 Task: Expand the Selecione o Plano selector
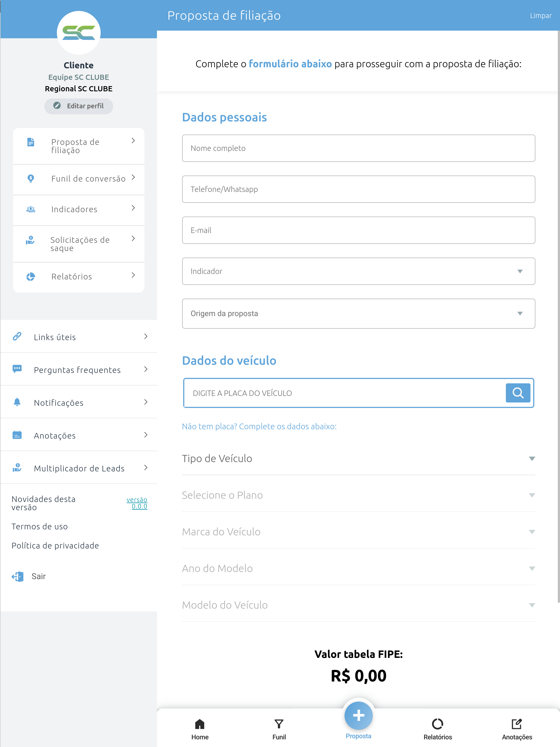358,495
